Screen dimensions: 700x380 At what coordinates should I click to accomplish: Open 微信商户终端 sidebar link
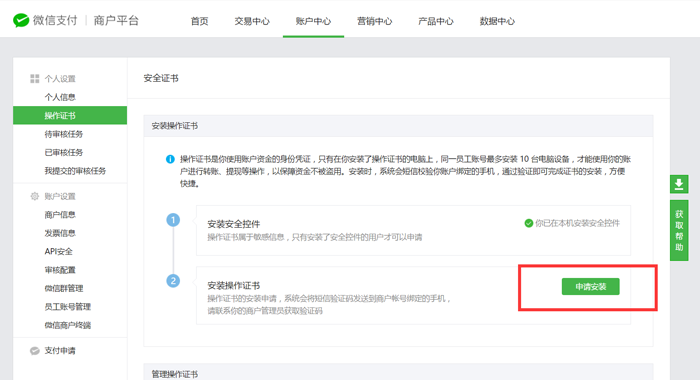tap(67, 325)
